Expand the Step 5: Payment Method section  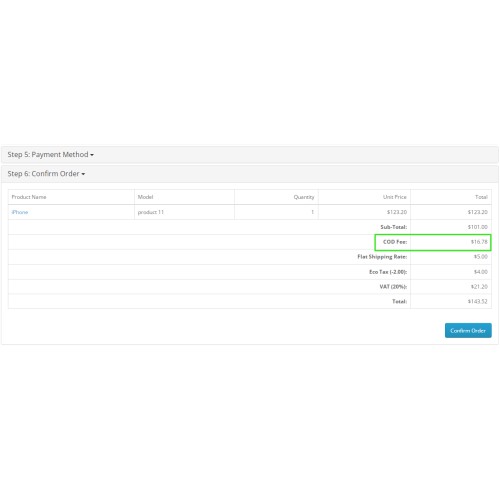click(50, 155)
